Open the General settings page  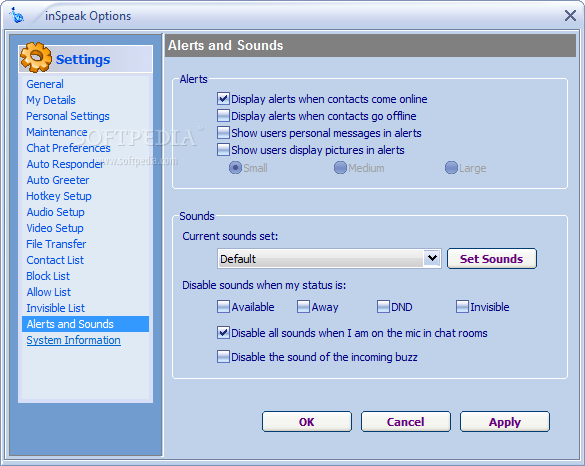45,84
